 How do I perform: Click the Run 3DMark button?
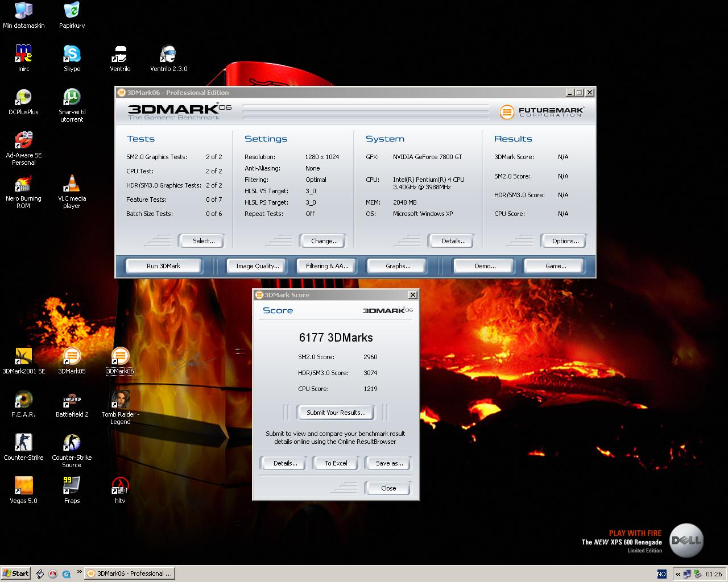163,266
